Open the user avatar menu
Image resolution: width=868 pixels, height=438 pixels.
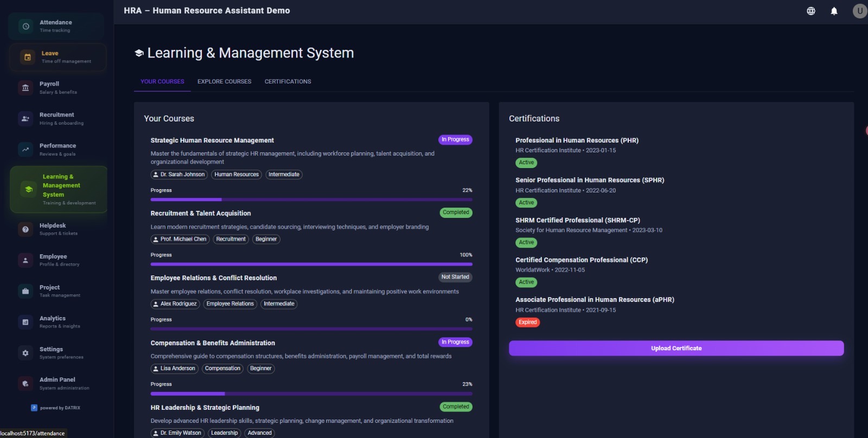(859, 11)
